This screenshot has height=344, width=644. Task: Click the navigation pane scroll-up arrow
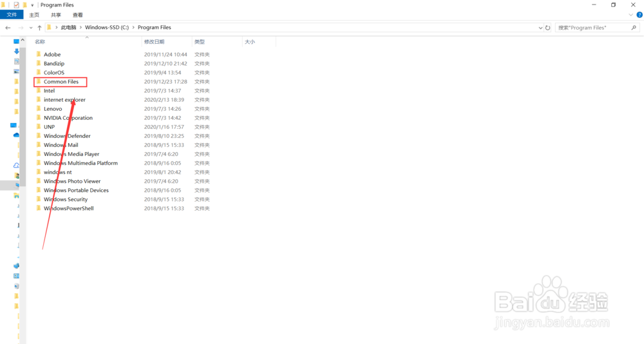point(23,41)
